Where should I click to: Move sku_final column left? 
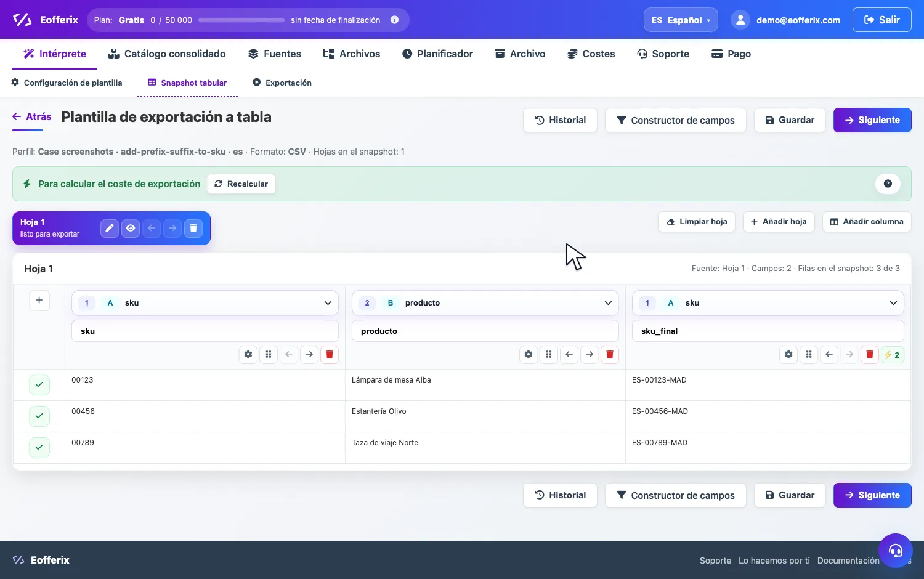pyautogui.click(x=829, y=354)
